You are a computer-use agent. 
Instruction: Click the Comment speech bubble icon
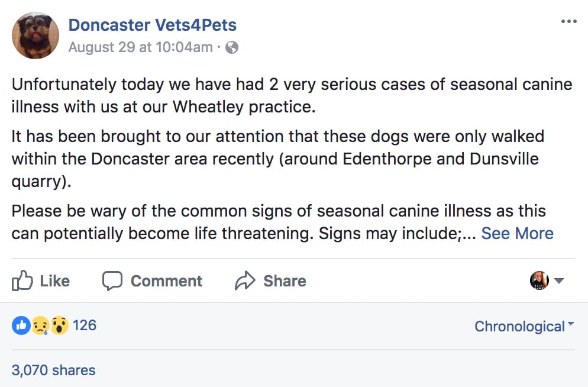pyautogui.click(x=112, y=280)
